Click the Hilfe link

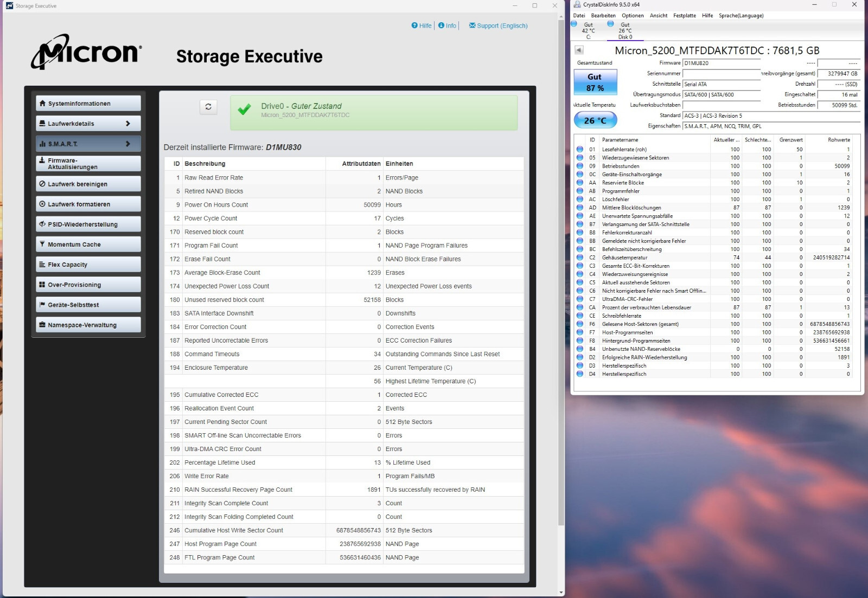[422, 25]
